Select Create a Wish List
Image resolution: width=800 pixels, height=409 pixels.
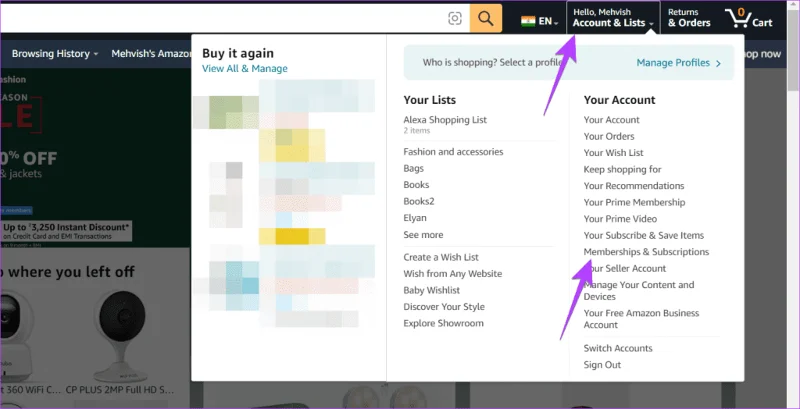441,257
